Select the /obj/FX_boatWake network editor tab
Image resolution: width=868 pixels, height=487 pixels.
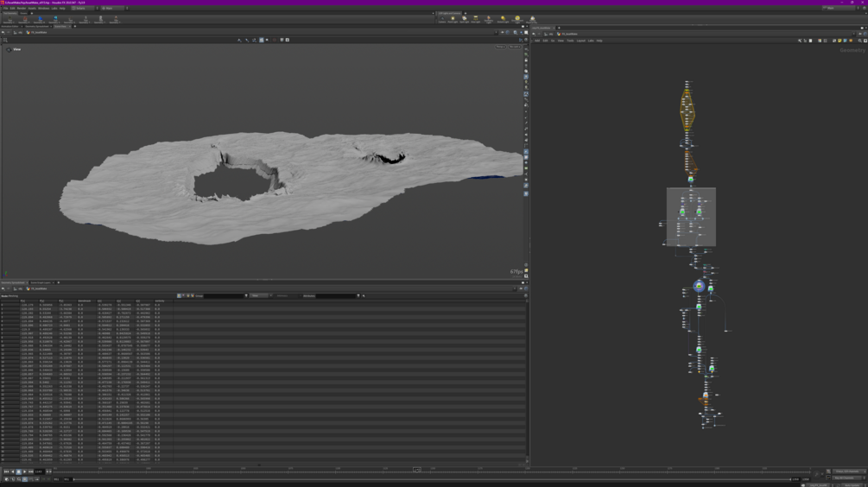coord(542,28)
